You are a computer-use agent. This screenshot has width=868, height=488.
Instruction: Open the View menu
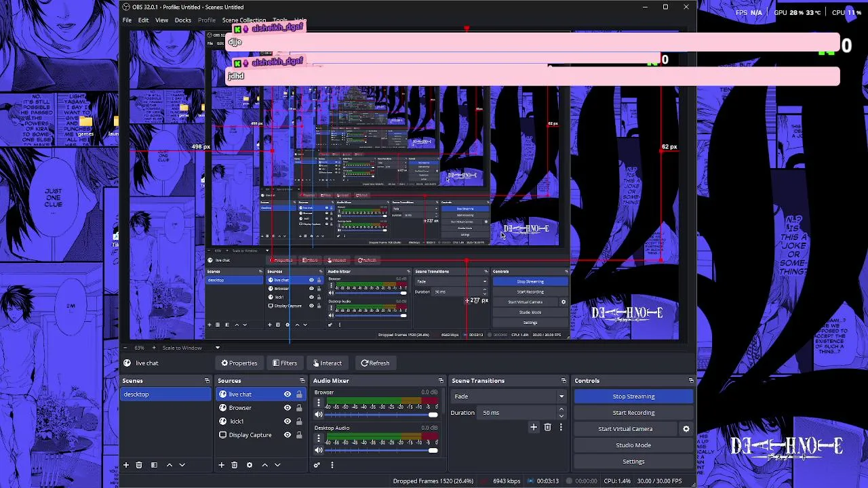point(162,20)
